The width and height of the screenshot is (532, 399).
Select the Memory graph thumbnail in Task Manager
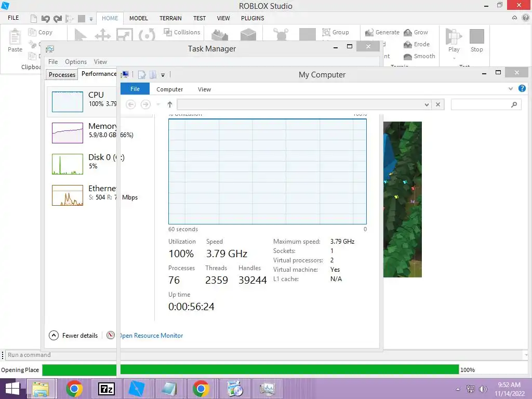tap(68, 132)
